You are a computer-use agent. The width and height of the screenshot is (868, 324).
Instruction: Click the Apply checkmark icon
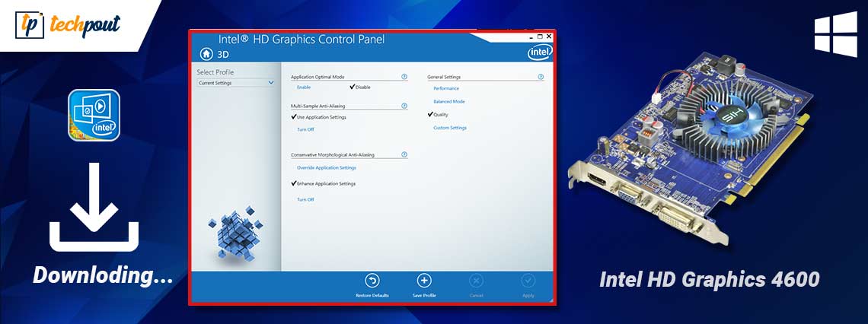[528, 281]
